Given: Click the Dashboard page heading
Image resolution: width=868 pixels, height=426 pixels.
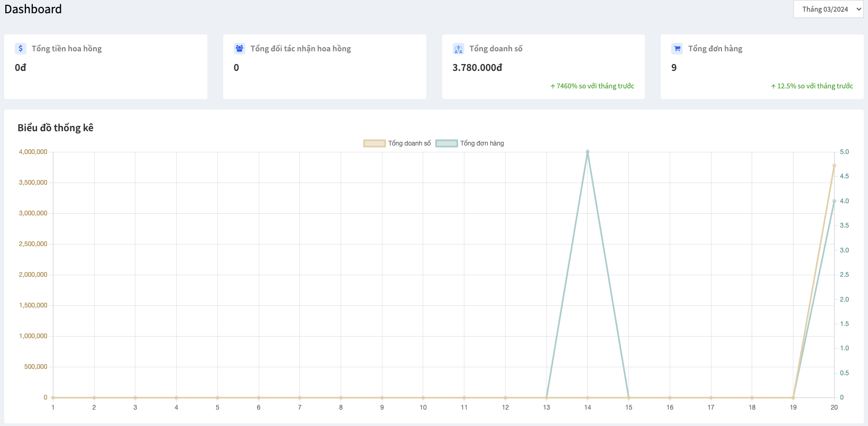Looking at the screenshot, I should [33, 10].
